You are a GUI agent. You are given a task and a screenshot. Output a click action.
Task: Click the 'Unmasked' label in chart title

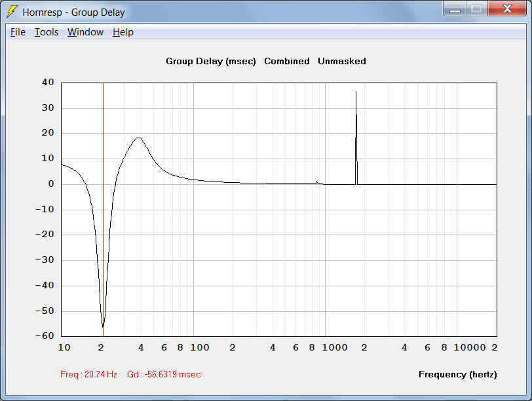[x=341, y=61]
